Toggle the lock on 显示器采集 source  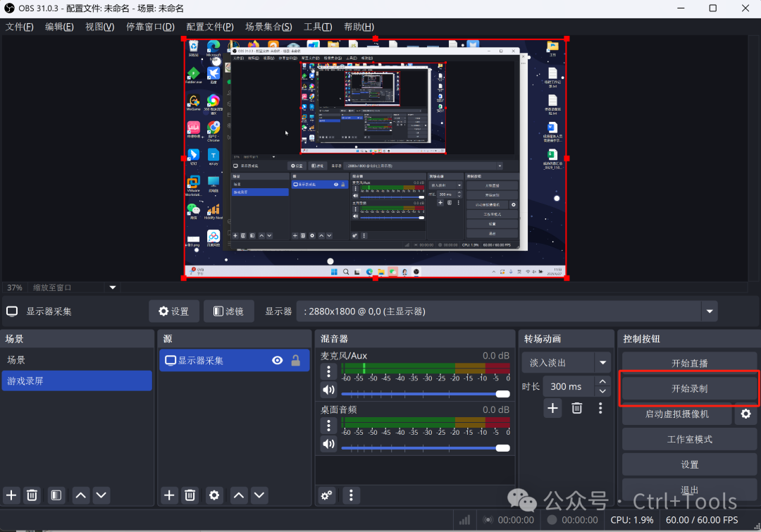[x=296, y=361]
